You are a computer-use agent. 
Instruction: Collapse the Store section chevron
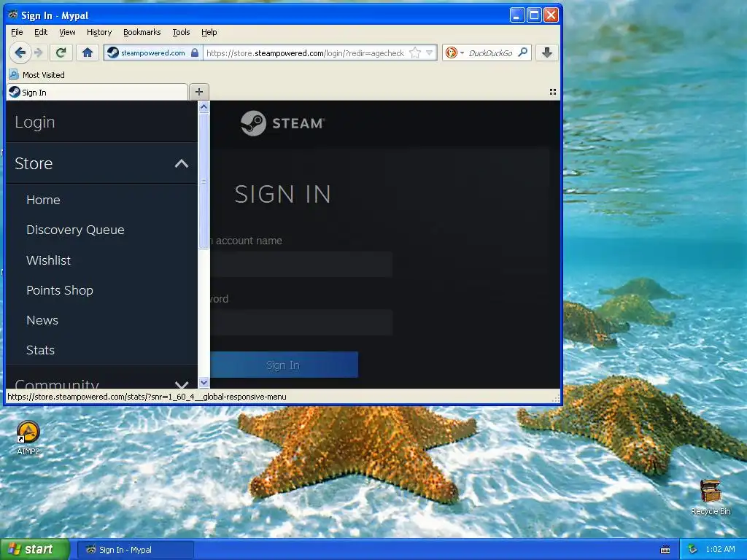(x=182, y=164)
